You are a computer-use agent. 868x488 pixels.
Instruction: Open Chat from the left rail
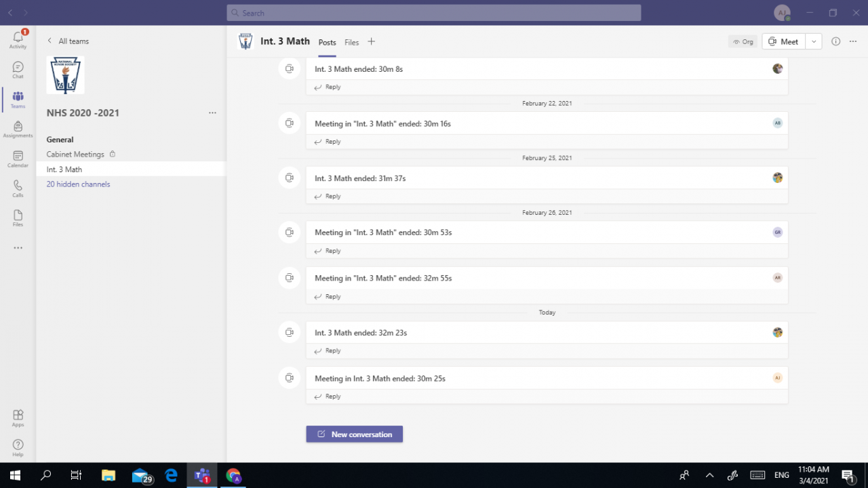18,70
